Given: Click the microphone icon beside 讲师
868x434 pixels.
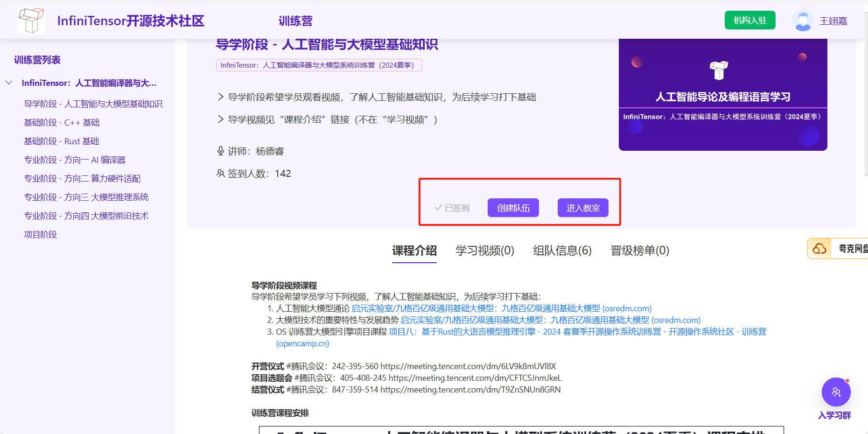Looking at the screenshot, I should [x=220, y=151].
